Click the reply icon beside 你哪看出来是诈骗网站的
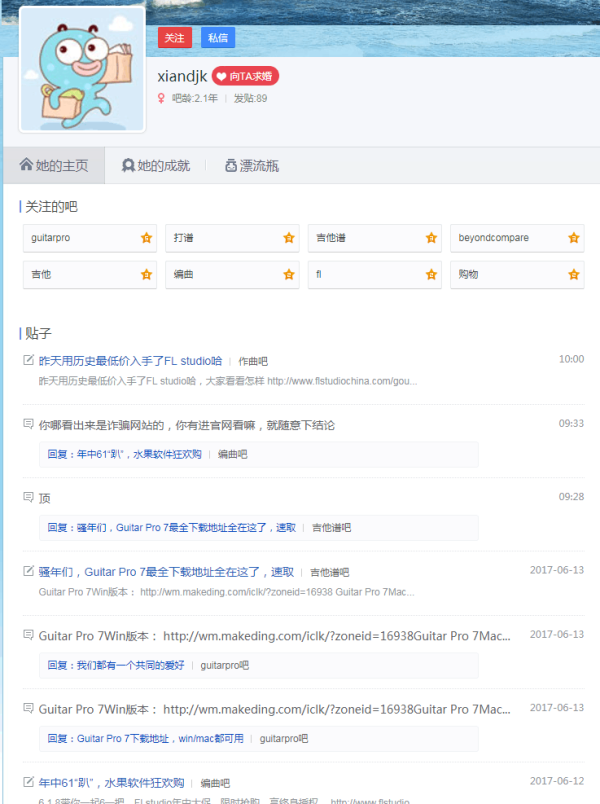Screen dimensions: 600x804 29,424
